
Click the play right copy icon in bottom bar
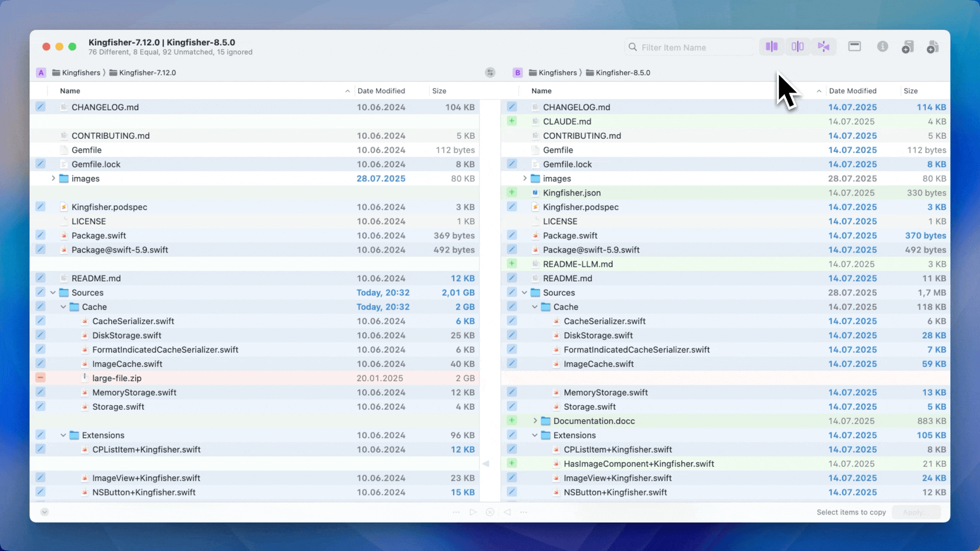pyautogui.click(x=473, y=512)
